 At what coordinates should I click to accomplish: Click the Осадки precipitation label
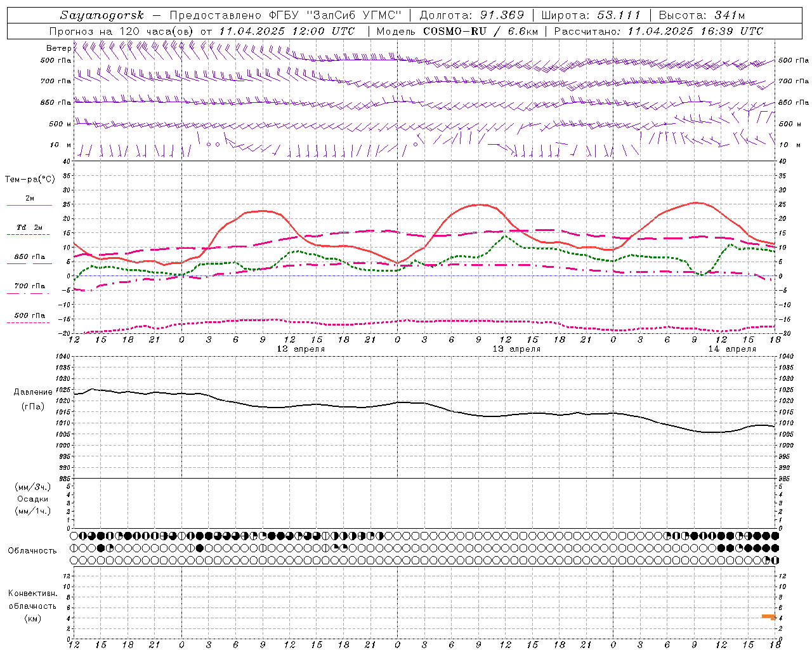click(x=33, y=499)
